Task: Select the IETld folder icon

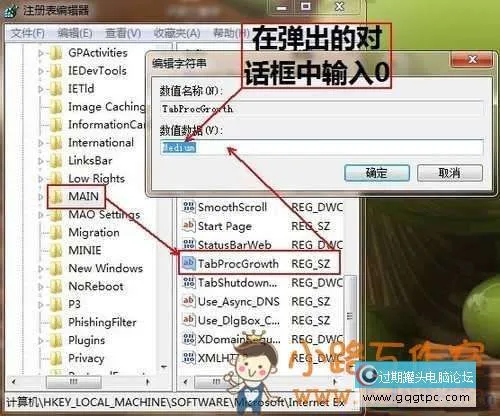Action: pos(56,89)
